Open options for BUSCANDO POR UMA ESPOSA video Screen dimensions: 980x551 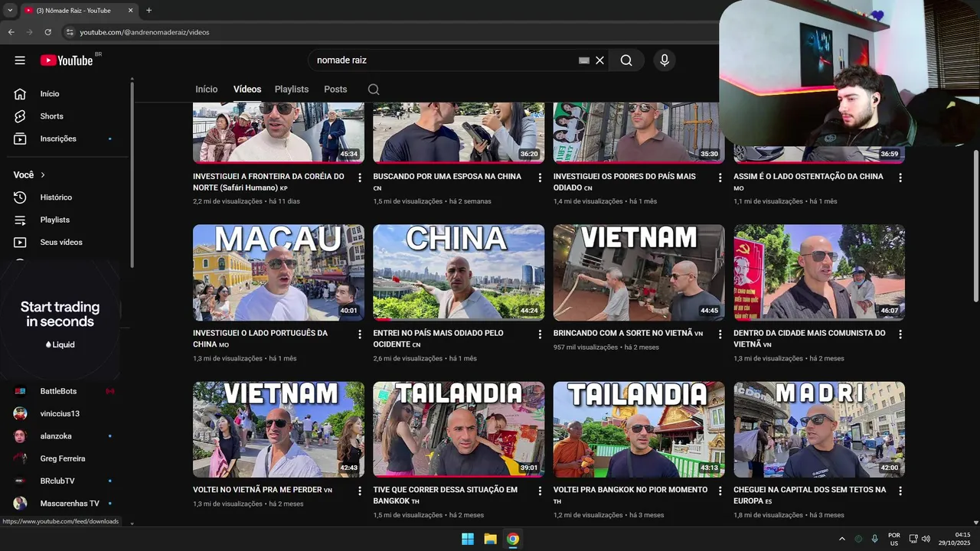coord(540,178)
